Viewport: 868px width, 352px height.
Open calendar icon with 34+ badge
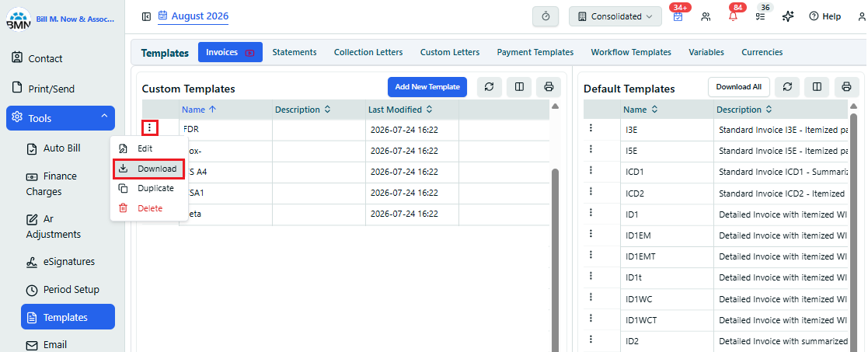678,16
